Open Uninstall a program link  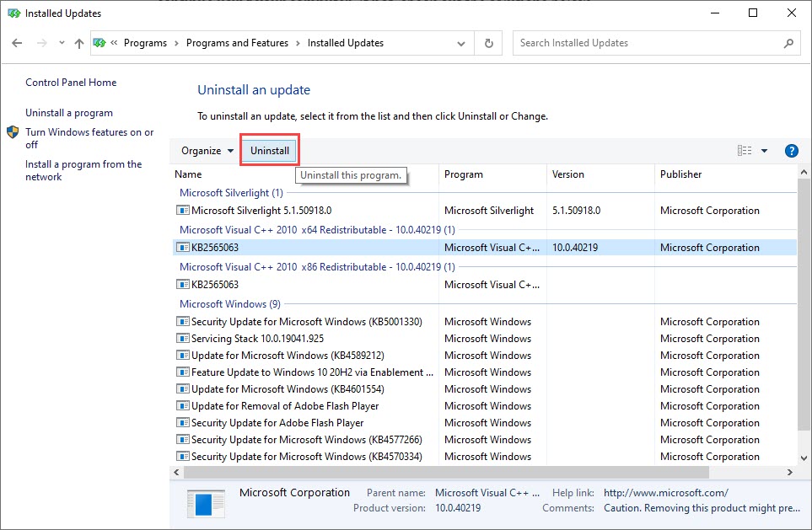click(x=69, y=113)
